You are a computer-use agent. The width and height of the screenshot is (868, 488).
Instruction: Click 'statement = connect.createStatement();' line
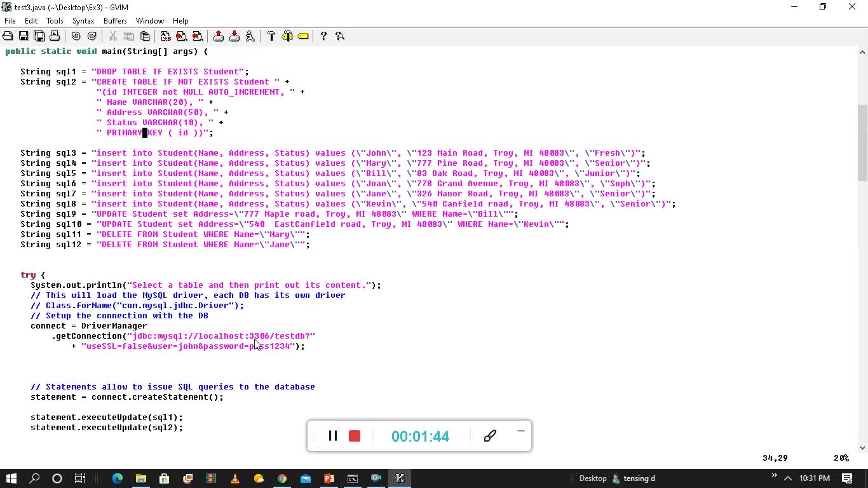127,397
